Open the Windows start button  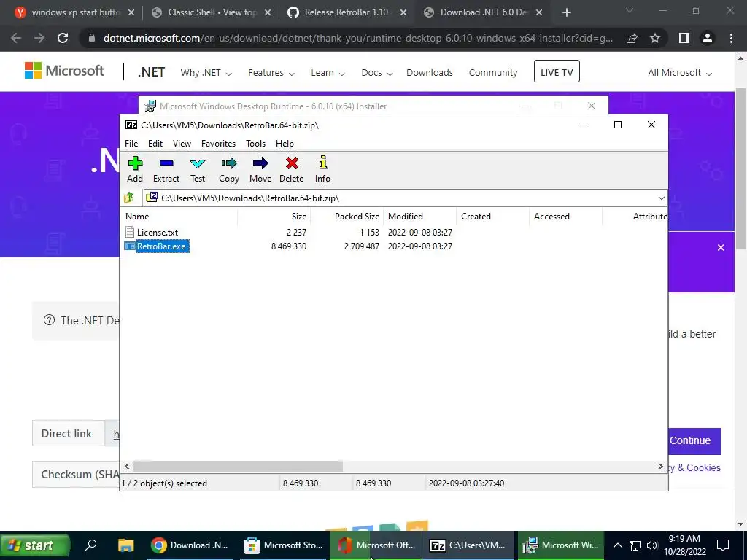click(x=35, y=545)
